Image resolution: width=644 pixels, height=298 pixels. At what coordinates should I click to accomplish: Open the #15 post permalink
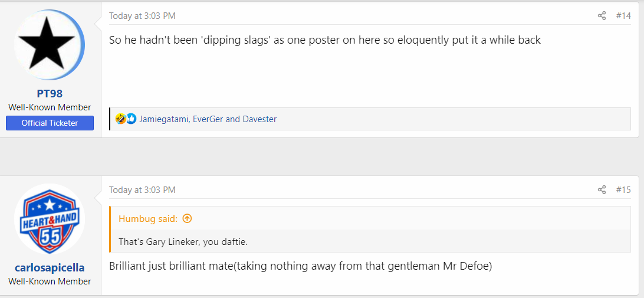pos(623,190)
